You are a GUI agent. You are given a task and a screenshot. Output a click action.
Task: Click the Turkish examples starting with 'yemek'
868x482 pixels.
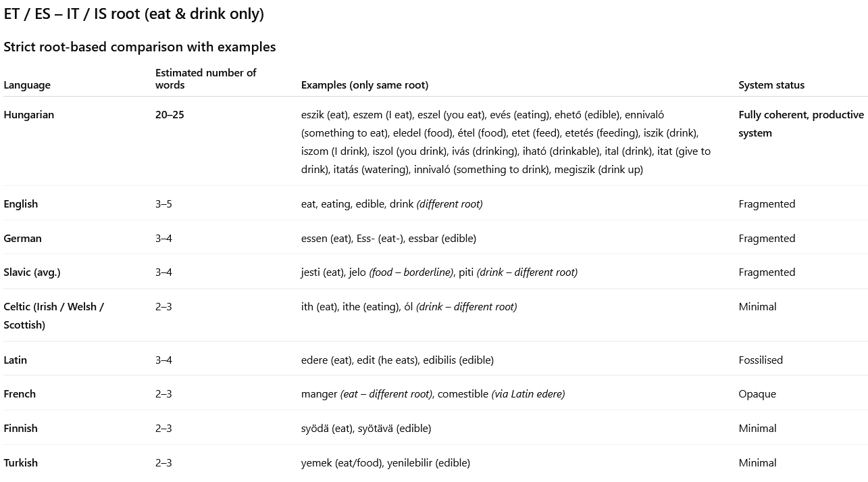pyautogui.click(x=385, y=463)
